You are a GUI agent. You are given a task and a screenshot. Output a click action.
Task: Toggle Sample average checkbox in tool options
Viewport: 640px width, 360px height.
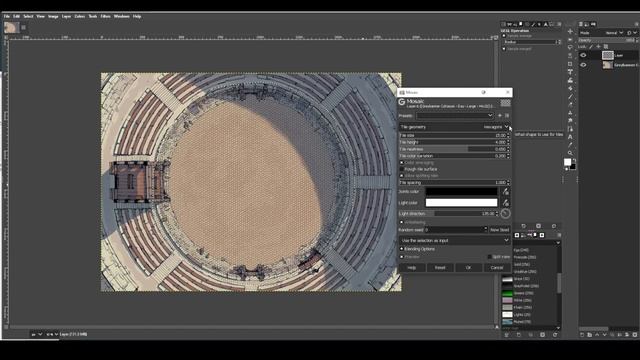(x=504, y=36)
